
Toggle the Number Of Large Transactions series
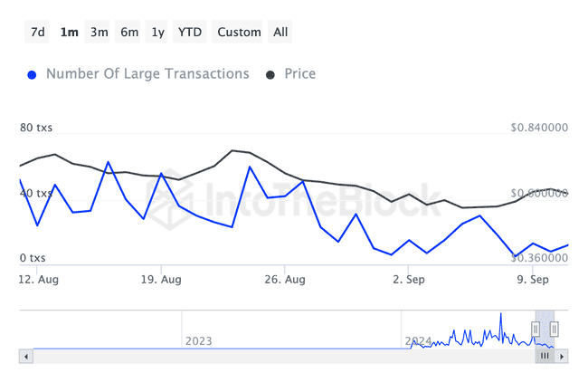coord(147,74)
